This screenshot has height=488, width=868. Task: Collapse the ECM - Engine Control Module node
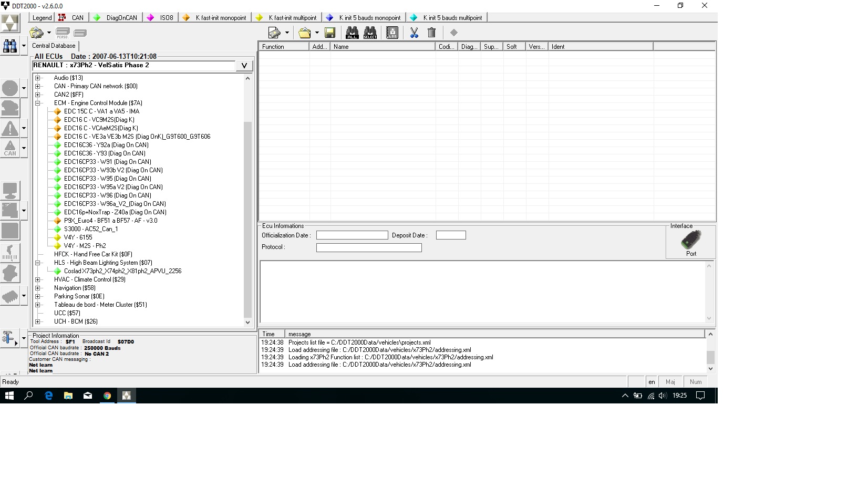click(38, 103)
